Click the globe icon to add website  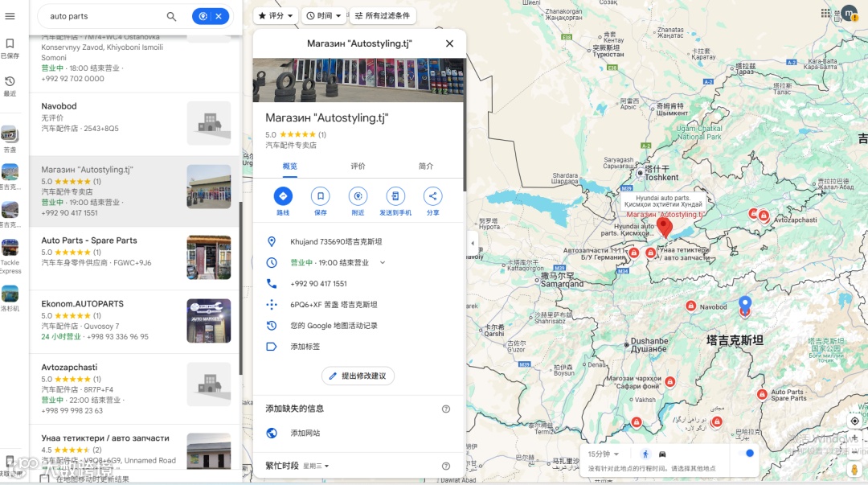(x=272, y=433)
